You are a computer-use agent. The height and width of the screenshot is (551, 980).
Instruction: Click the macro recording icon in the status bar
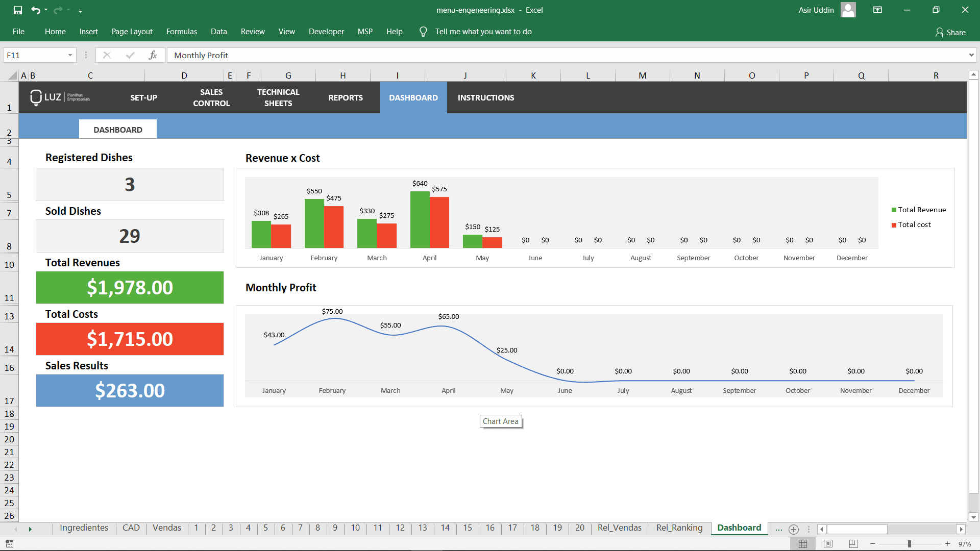pyautogui.click(x=9, y=543)
